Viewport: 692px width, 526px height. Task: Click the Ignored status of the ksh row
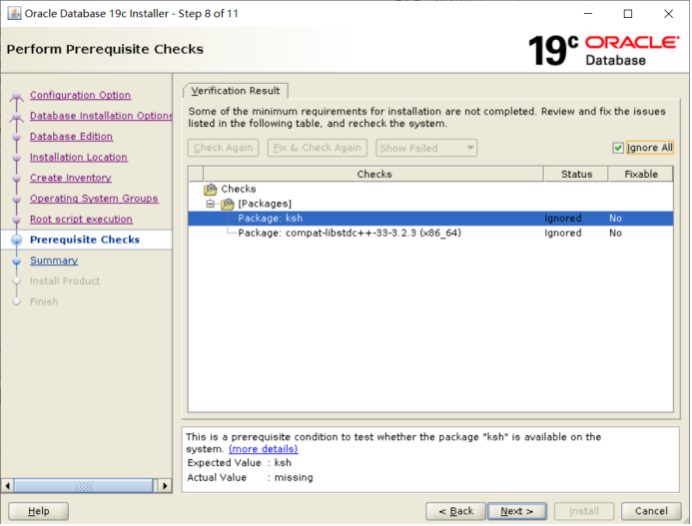(563, 218)
